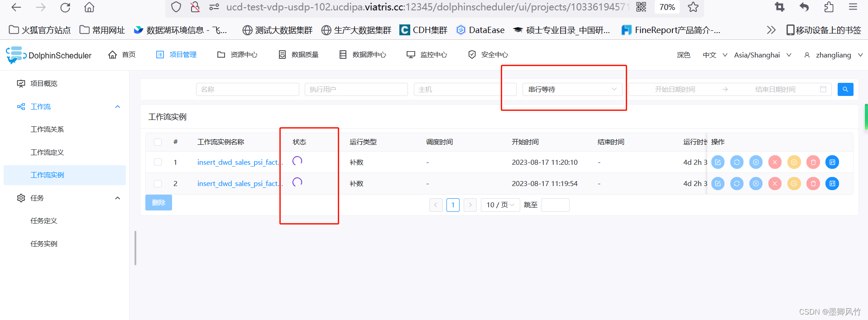Pause the instance started at 11:20:10
Screen dimensions: 868x320
[794, 162]
